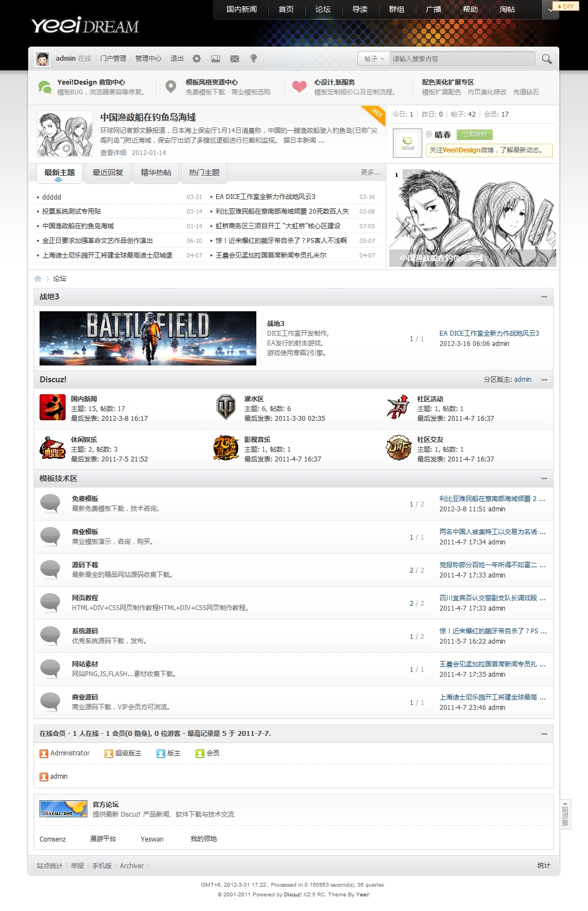Click the 回顶部 back to top button
Image resolution: width=588 pixels, height=911 pixels.
click(565, 815)
